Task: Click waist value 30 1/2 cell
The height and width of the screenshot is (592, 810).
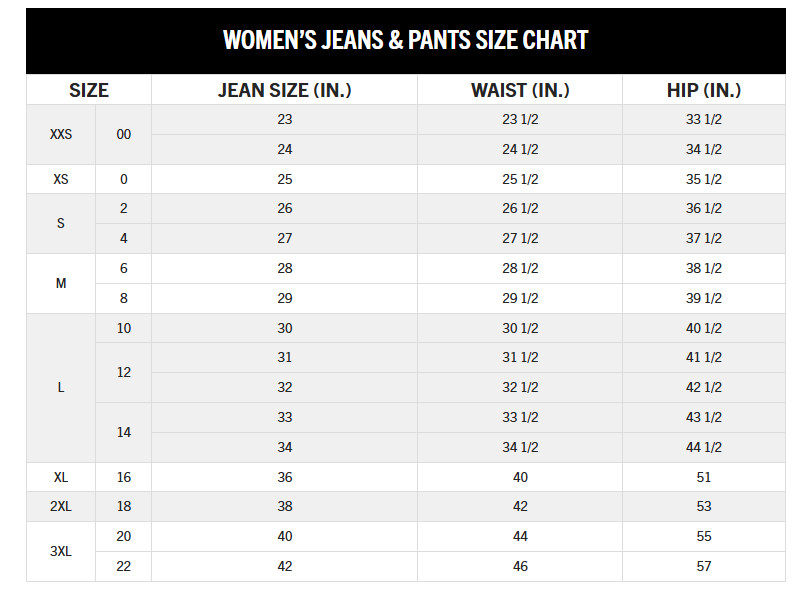Action: [520, 328]
